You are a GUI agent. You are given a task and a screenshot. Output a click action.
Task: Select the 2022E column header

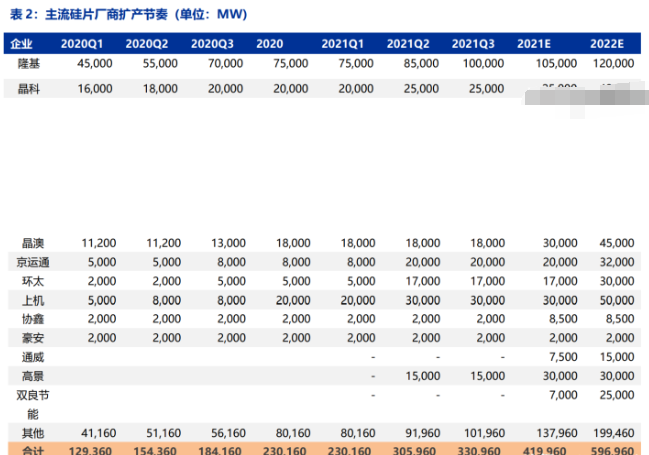(x=607, y=44)
